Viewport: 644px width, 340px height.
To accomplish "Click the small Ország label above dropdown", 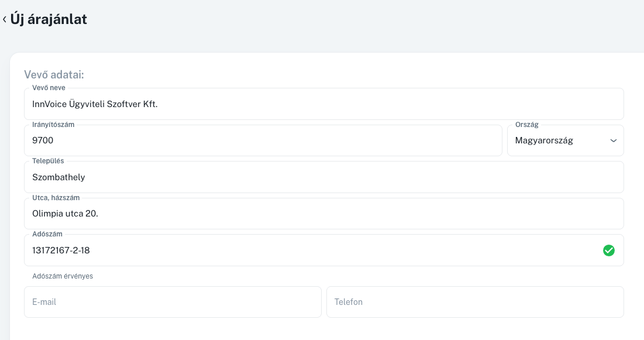I will click(x=526, y=125).
